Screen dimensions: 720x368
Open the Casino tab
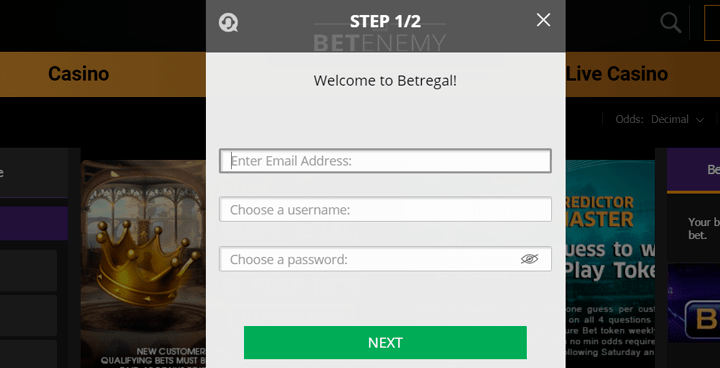point(79,74)
